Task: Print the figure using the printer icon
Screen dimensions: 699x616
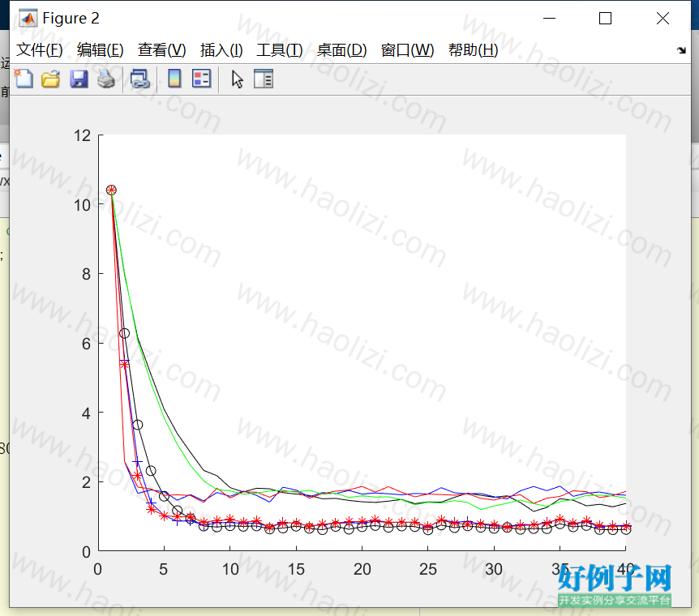Action: coord(106,79)
